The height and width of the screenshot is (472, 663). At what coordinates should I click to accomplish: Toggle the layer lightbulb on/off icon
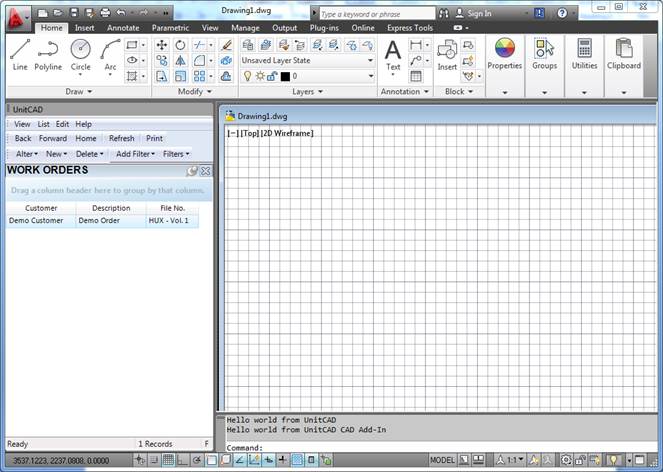(x=248, y=76)
